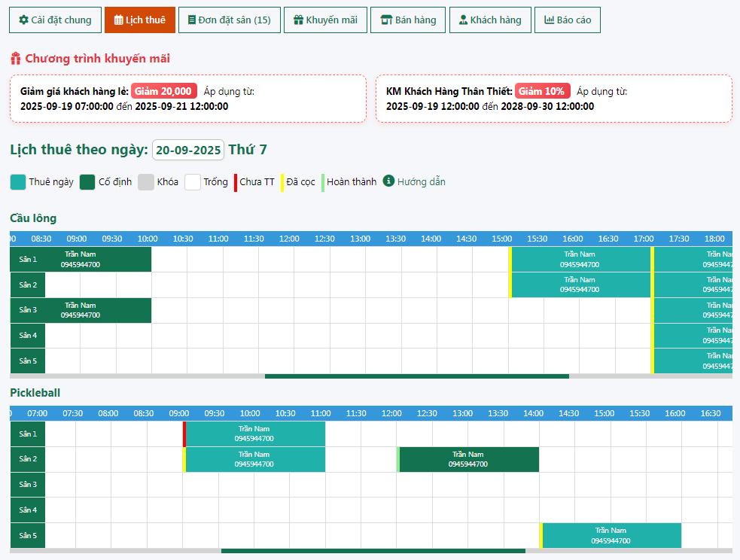Click the Pickleball horizontal scrollbar thumb
Viewport: 740px width, 560px height.
pyautogui.click(x=373, y=550)
